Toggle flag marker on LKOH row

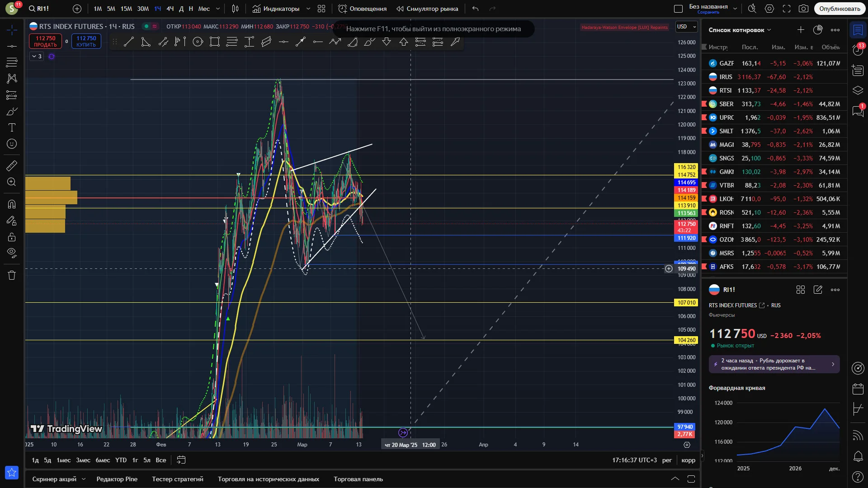pos(704,199)
